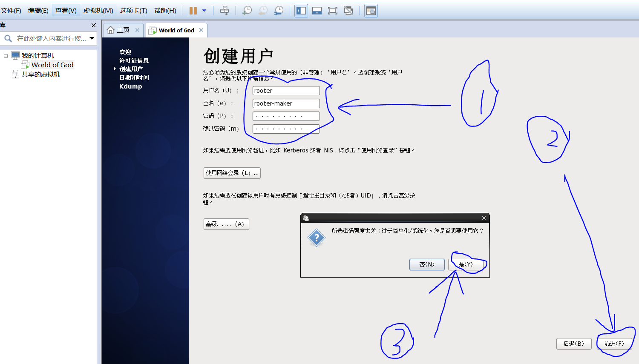Click the 后退(B) button

[574, 344]
